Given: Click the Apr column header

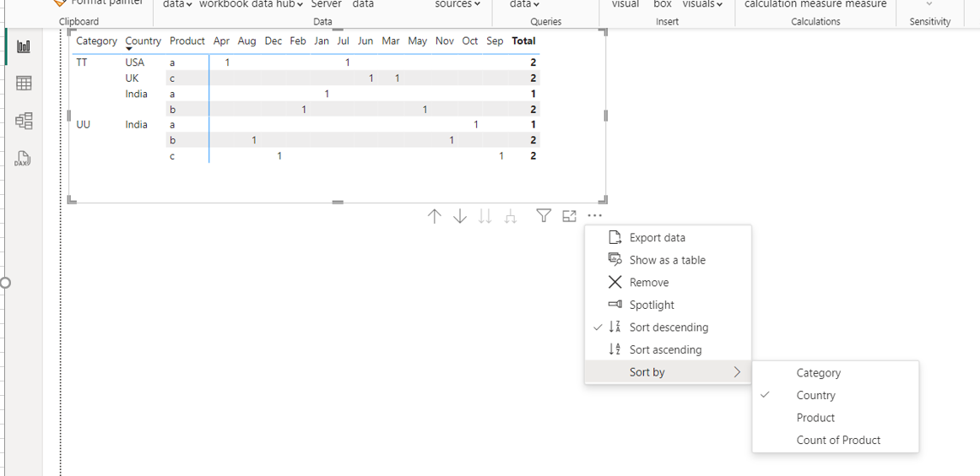Looking at the screenshot, I should (221, 41).
